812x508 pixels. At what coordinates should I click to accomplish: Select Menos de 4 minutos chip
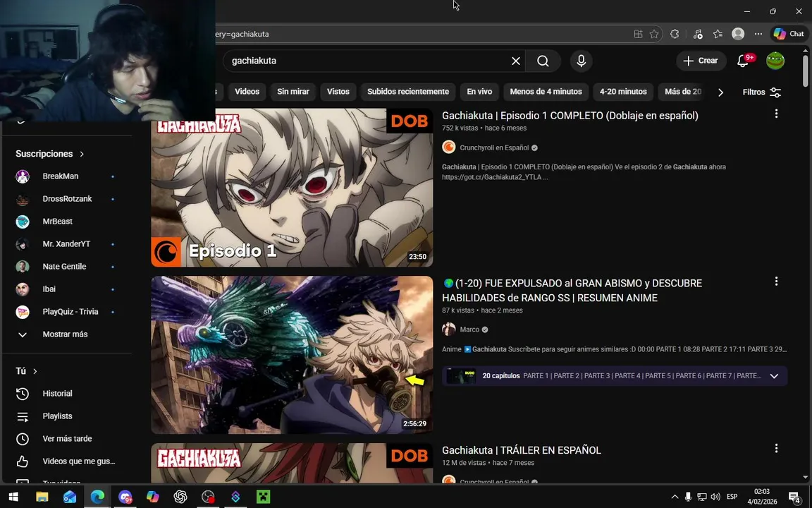pyautogui.click(x=546, y=92)
